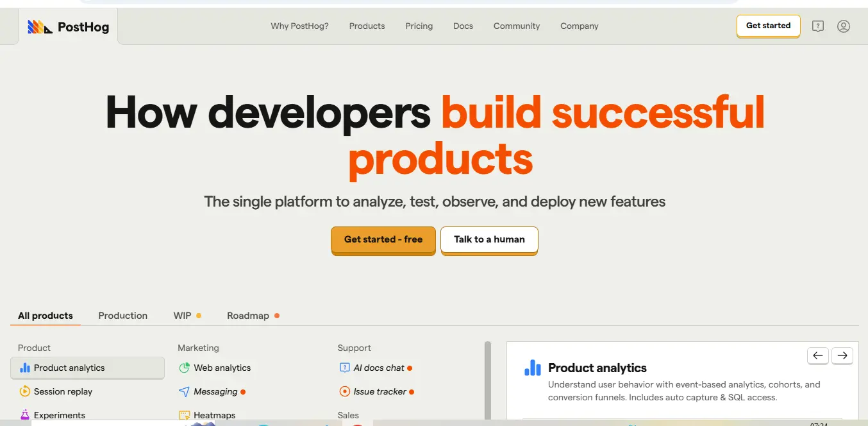
Task: Open the help question-mark icon
Action: pos(818,26)
